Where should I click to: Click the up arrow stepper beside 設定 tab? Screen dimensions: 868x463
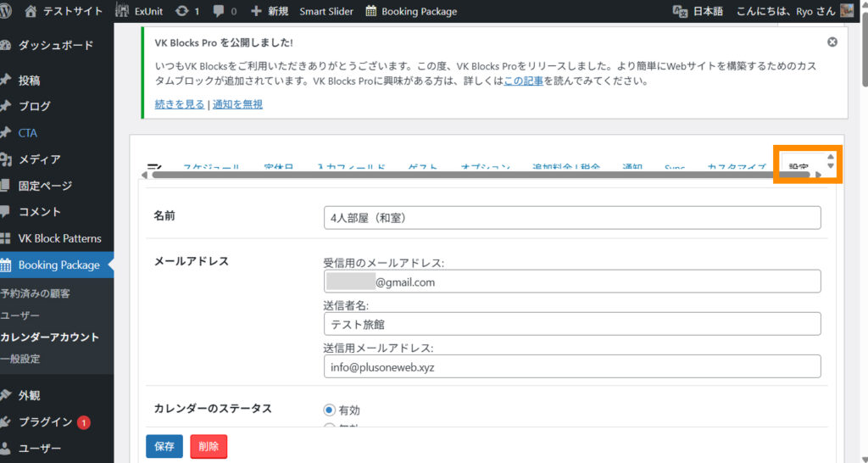tap(831, 157)
